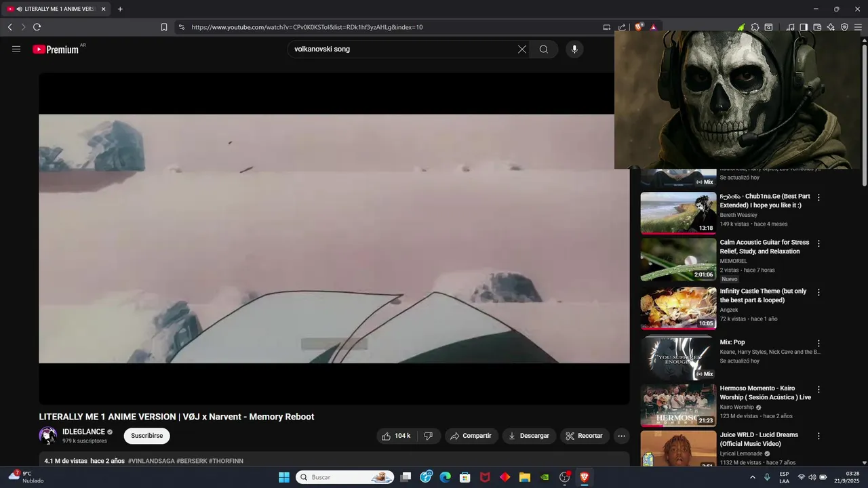The height and width of the screenshot is (488, 868).
Task: Close the LITERALLY ME 1 ANIME tab
Action: [x=103, y=9]
